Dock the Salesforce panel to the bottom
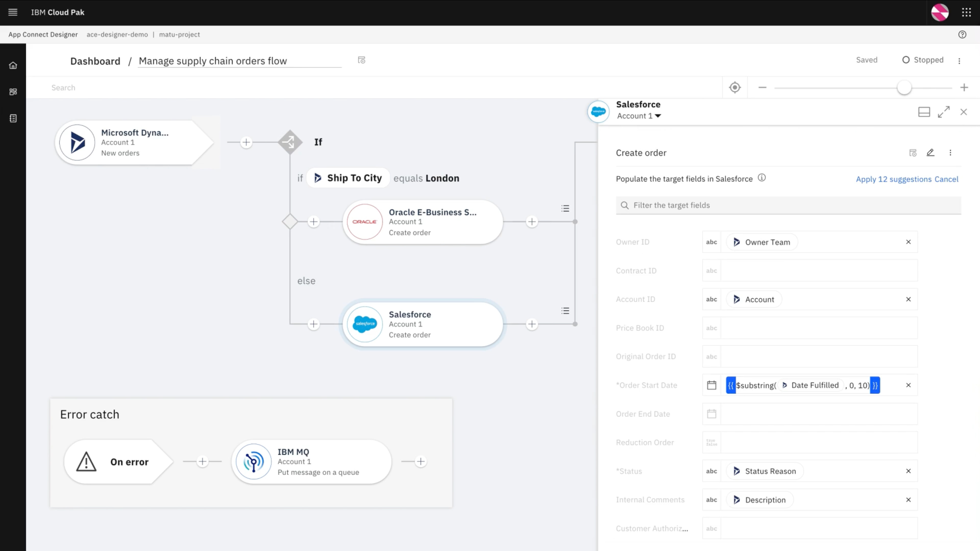This screenshot has width=980, height=551. click(x=924, y=112)
